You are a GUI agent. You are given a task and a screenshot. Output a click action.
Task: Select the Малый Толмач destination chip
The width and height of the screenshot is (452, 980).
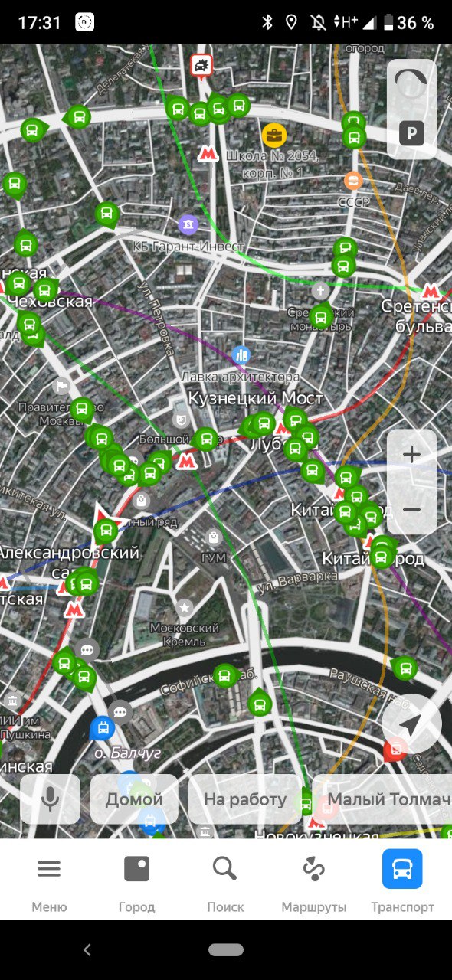pos(383,799)
